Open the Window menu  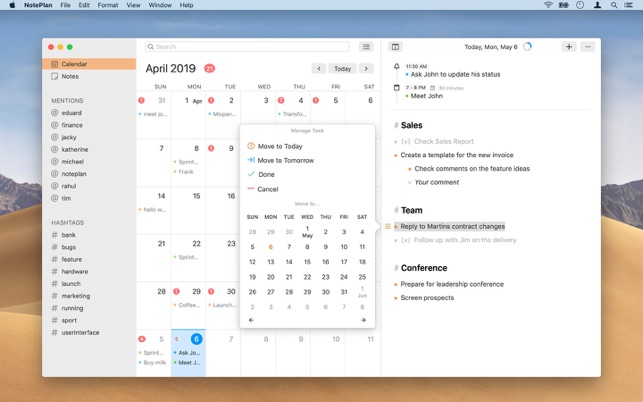click(160, 5)
